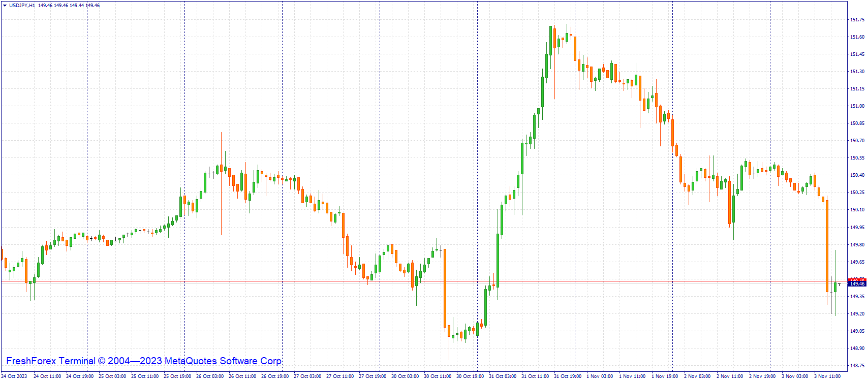Image resolution: width=868 pixels, height=382 pixels.
Task: Click the 150.25 price axis label
Action: tap(857, 193)
